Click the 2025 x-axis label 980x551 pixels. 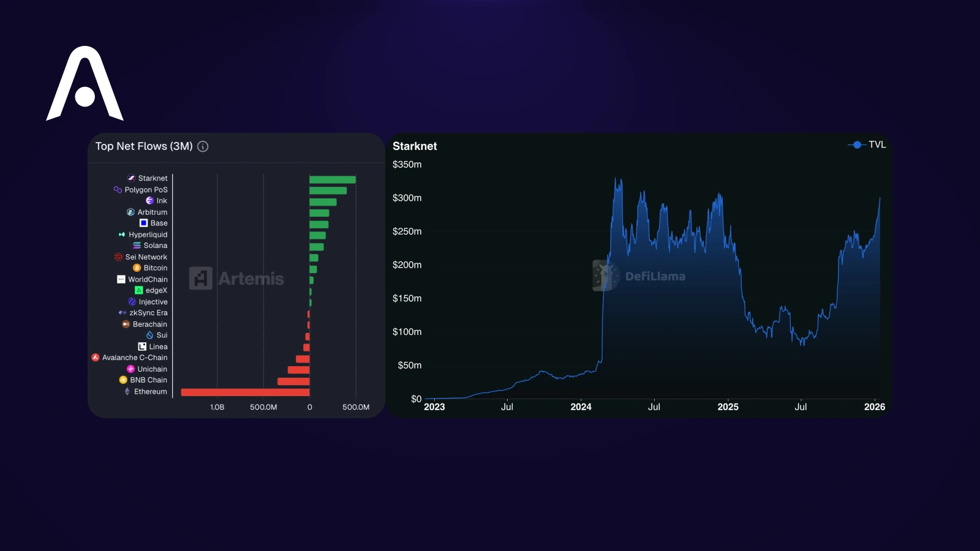coord(728,407)
